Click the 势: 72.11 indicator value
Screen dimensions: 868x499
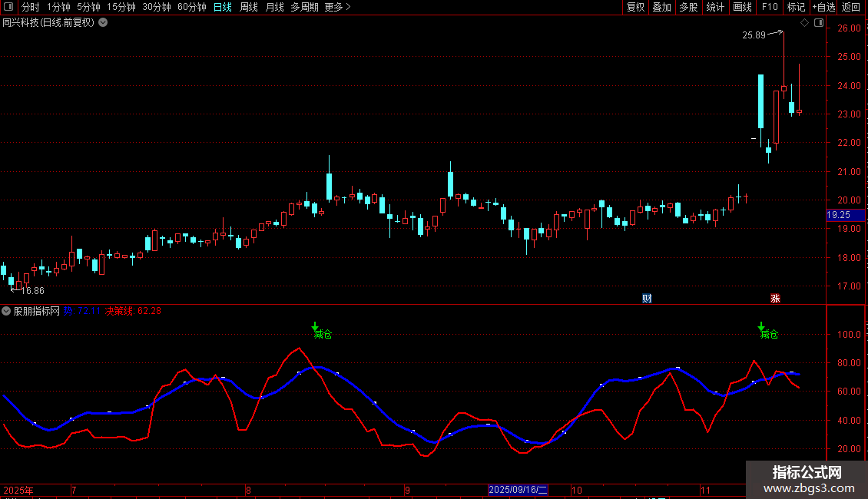[x=82, y=311]
